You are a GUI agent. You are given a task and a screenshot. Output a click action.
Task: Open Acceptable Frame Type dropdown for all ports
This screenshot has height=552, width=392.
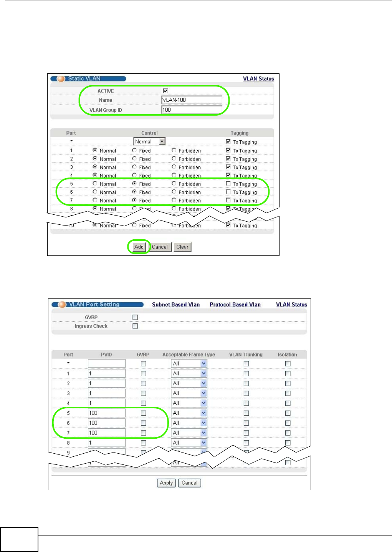tap(189, 364)
